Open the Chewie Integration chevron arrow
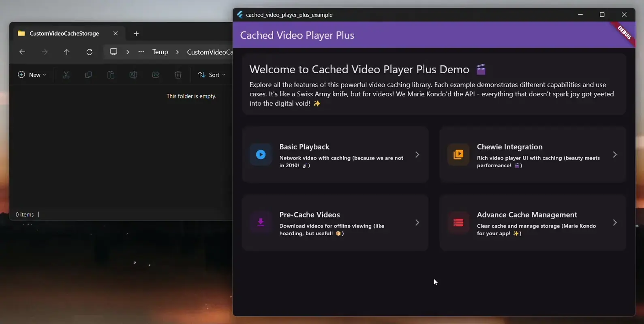Screen dimensions: 644x324 615,154
